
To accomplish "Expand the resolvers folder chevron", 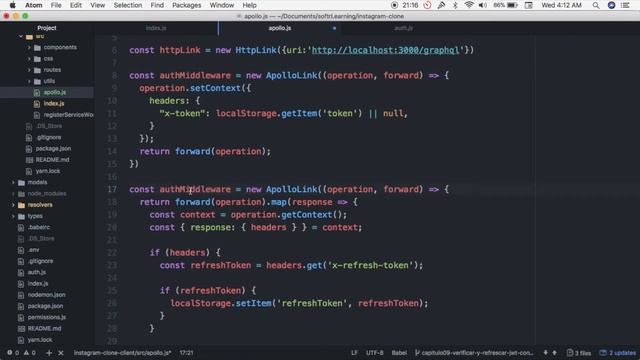I will [13, 205].
